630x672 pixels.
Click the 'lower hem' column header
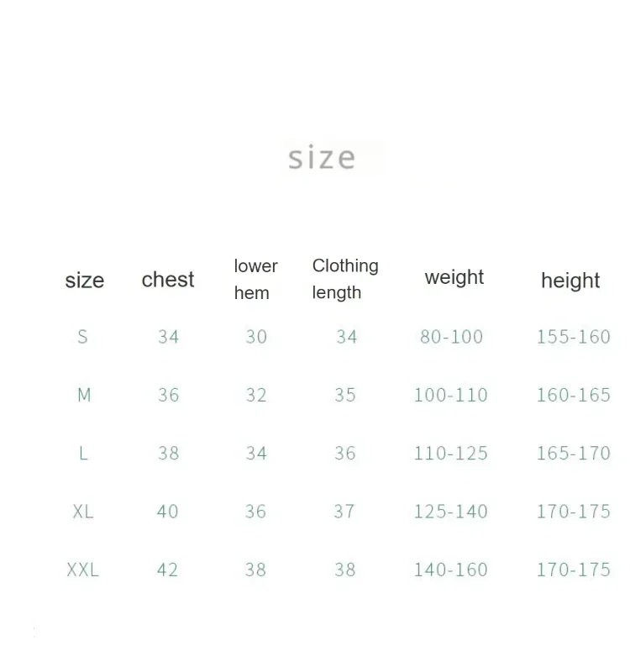click(x=256, y=280)
